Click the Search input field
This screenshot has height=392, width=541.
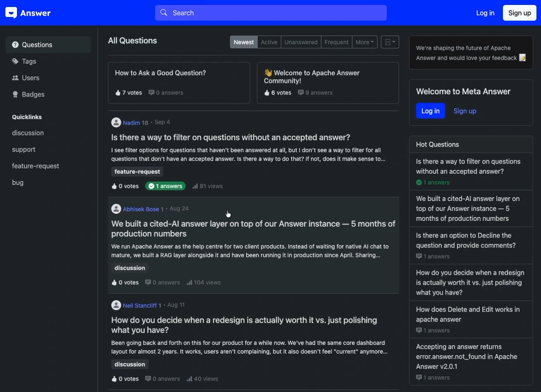pos(271,13)
